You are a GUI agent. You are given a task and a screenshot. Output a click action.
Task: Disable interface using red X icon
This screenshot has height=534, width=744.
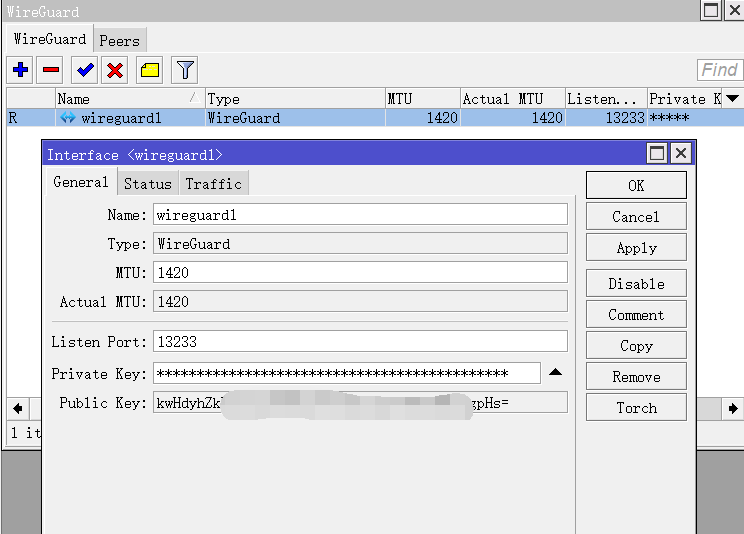[116, 70]
